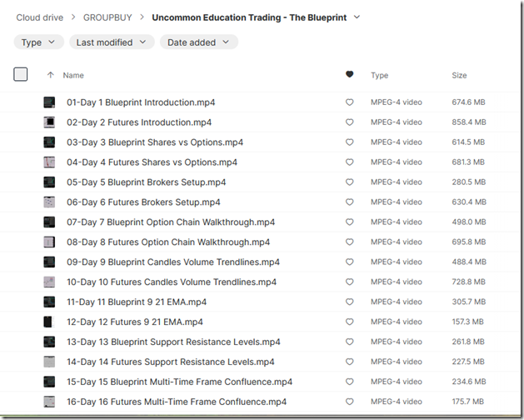Click video icon of 13-Day 13 Blueprint Support Resistance Levels
The height and width of the screenshot is (420, 524).
pyautogui.click(x=49, y=342)
